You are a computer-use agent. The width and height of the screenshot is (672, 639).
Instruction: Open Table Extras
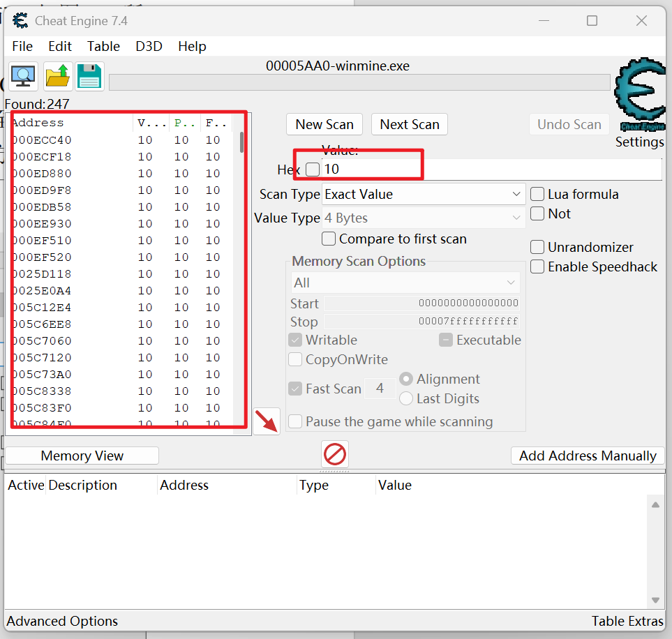pyautogui.click(x=627, y=621)
